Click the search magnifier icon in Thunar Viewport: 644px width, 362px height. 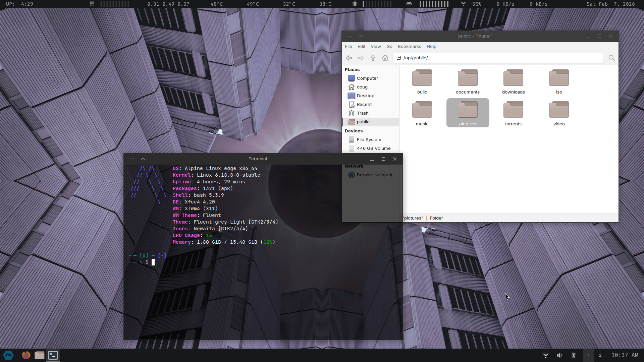pyautogui.click(x=611, y=58)
